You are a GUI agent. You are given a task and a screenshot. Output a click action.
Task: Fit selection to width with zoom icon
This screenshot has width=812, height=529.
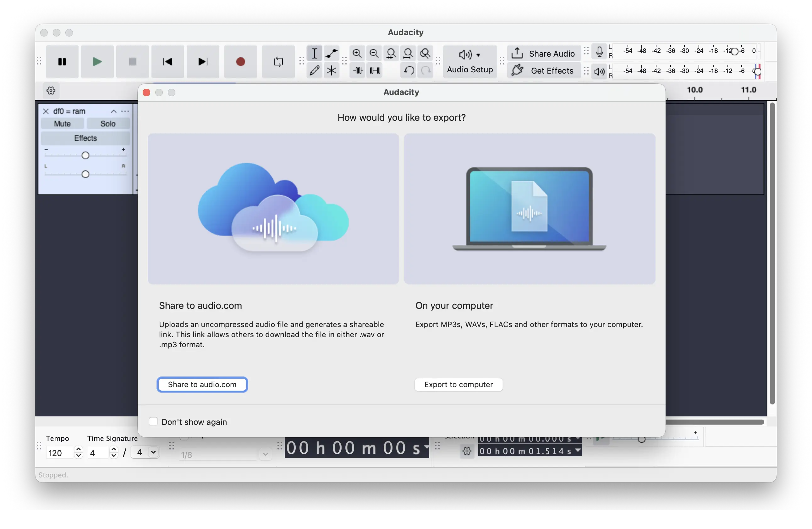click(391, 53)
